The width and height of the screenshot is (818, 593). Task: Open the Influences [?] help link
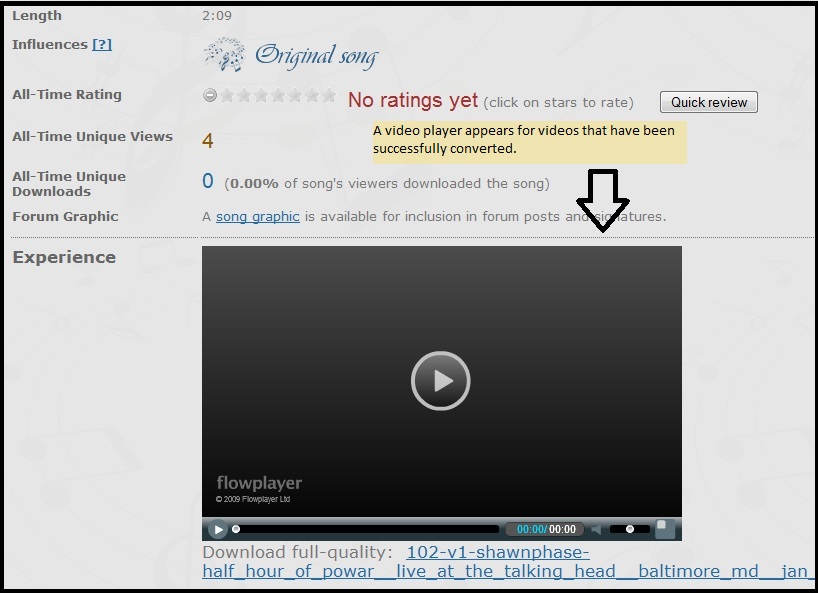tap(102, 45)
